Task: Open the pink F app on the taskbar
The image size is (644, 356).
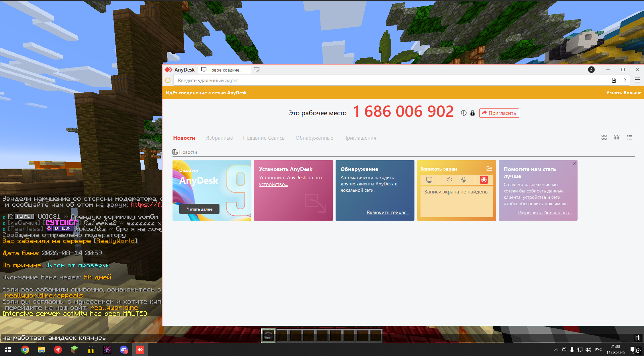Action: 107,350
